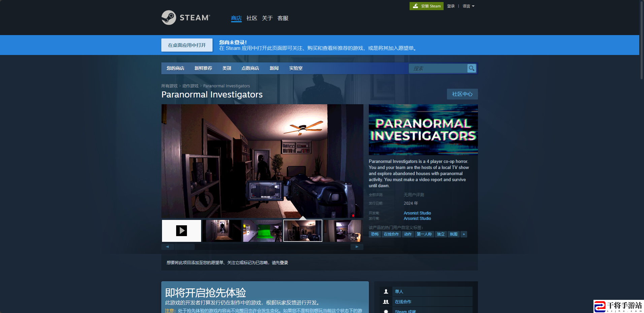Viewport: 644px width, 313px height.
Task: Click the 恐怖 tag
Action: pyautogui.click(x=375, y=234)
